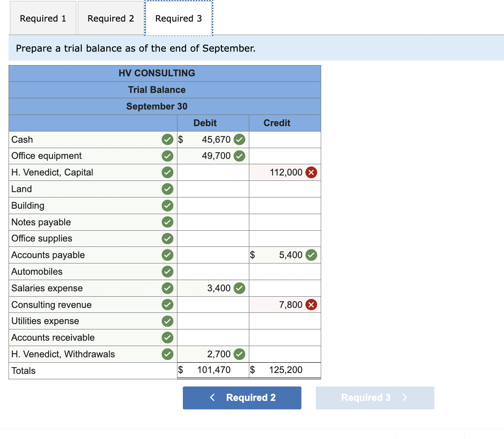Switch to the Required 2 tab
Image resolution: width=504 pixels, height=439 pixels.
(111, 18)
